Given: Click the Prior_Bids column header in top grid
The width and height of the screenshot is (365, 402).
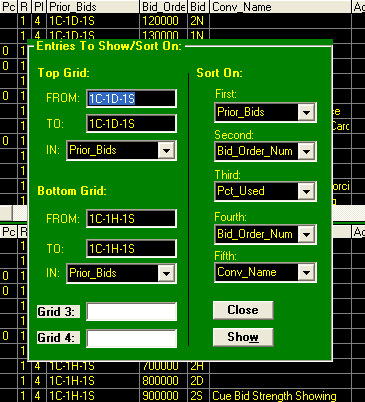Looking at the screenshot, I should 93,7.
